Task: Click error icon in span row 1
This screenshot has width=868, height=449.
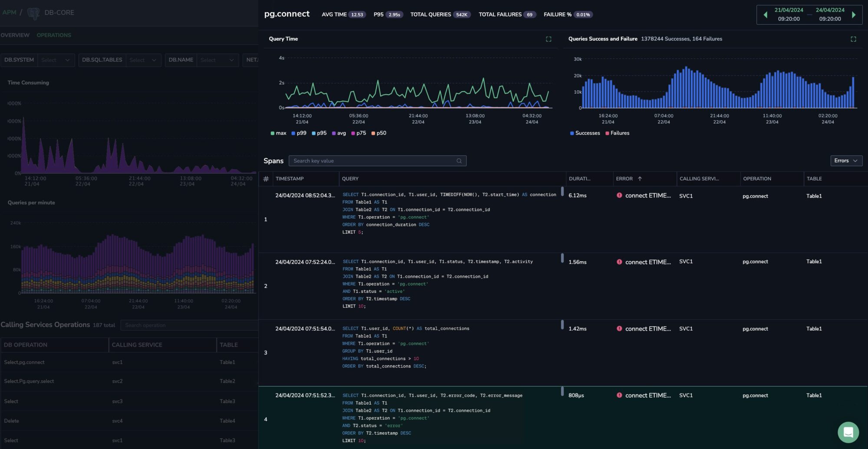Action: pyautogui.click(x=619, y=195)
